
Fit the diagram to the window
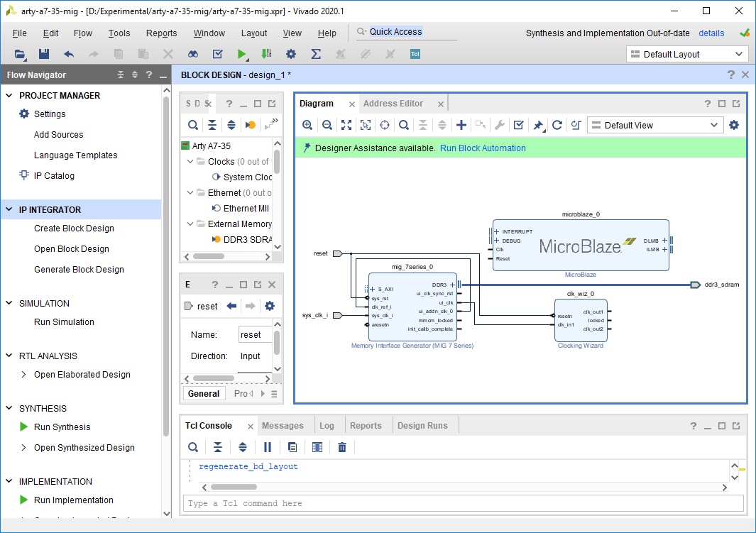click(346, 126)
